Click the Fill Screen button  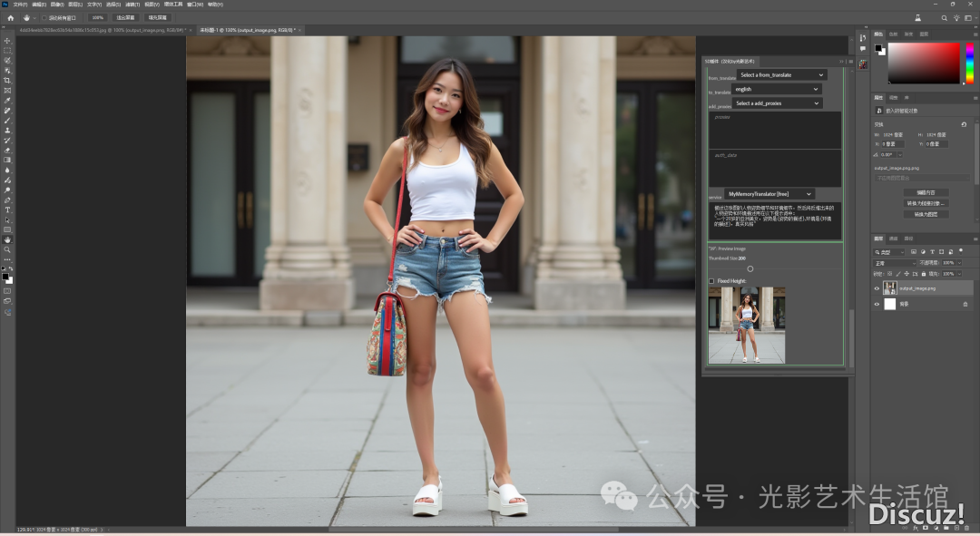tap(158, 18)
